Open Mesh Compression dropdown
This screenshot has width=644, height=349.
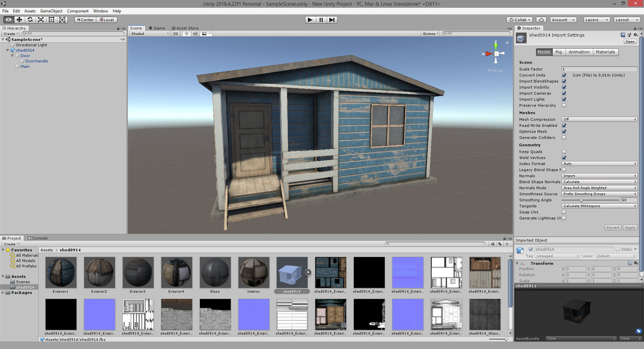(599, 119)
